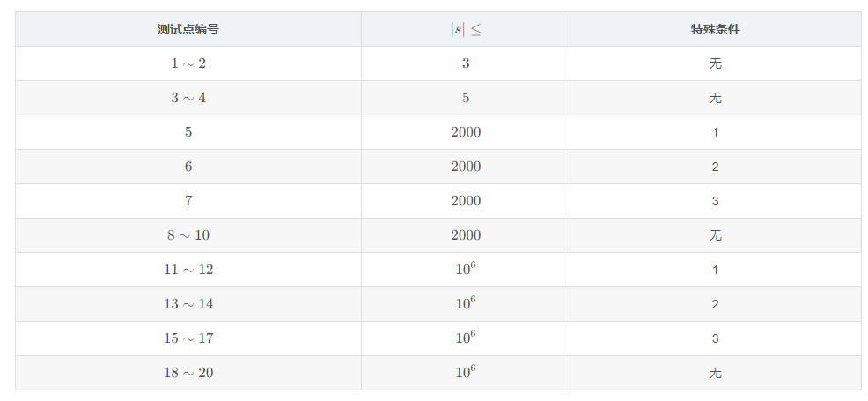Select the test point cell 11 ∼ 12
This screenshot has height=401, width=868.
pos(188,270)
